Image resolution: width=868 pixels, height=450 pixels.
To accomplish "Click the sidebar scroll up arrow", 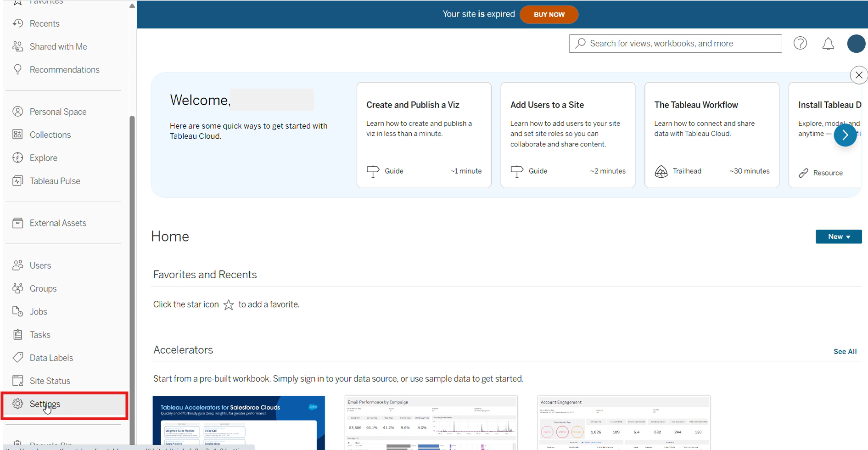I will click(132, 6).
